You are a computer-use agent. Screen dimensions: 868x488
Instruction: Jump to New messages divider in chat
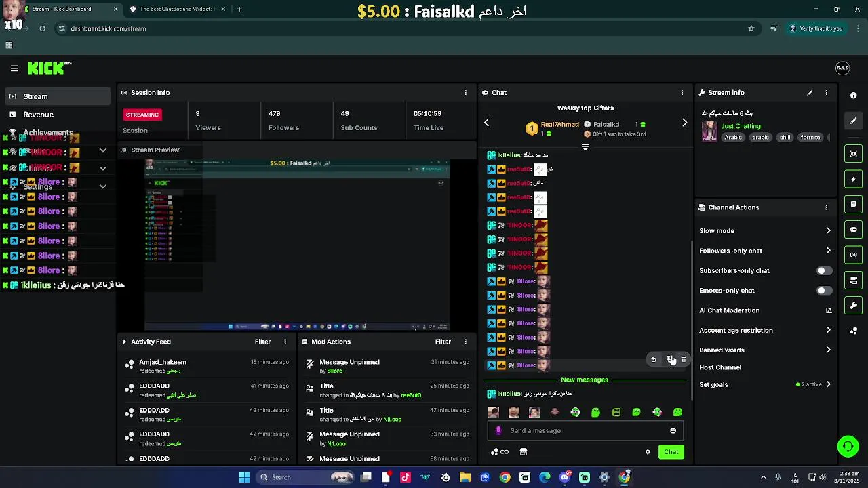(x=585, y=380)
